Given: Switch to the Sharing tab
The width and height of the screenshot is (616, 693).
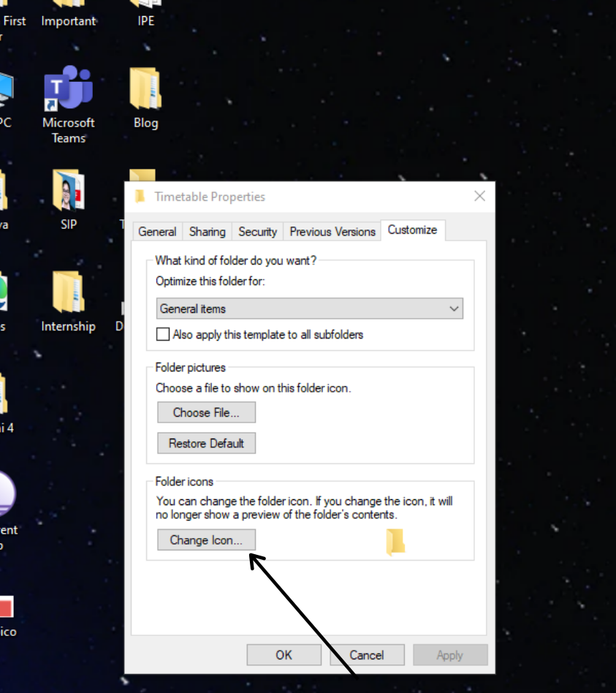Looking at the screenshot, I should pyautogui.click(x=207, y=231).
